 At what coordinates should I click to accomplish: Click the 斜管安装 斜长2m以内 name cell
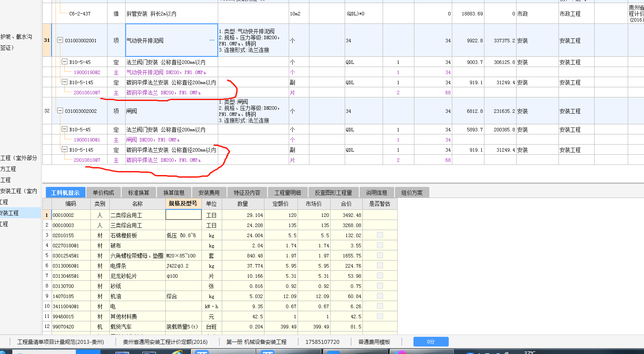151,14
